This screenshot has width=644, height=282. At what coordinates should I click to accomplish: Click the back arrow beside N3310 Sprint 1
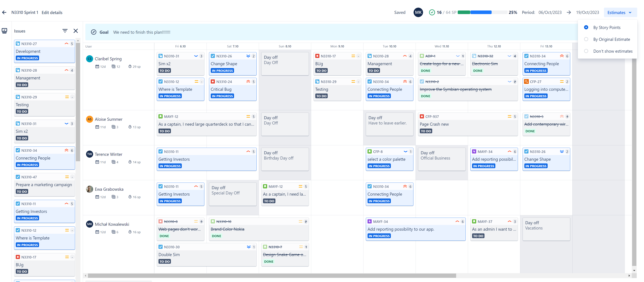coord(4,12)
